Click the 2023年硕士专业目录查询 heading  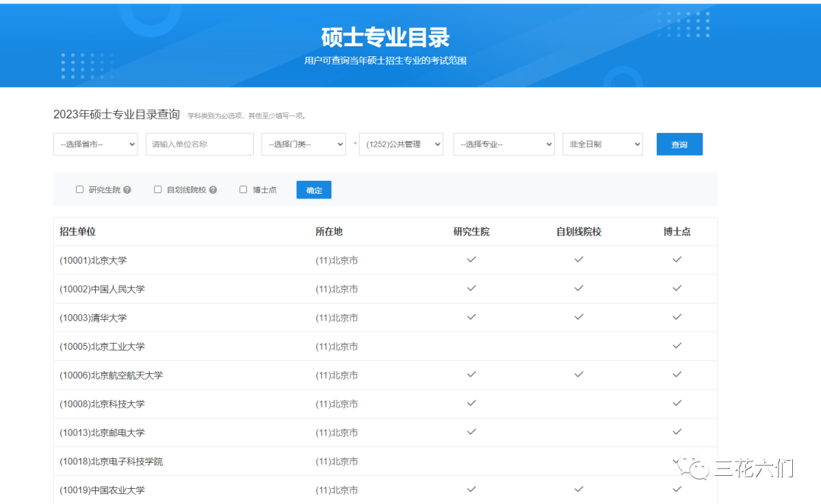116,115
